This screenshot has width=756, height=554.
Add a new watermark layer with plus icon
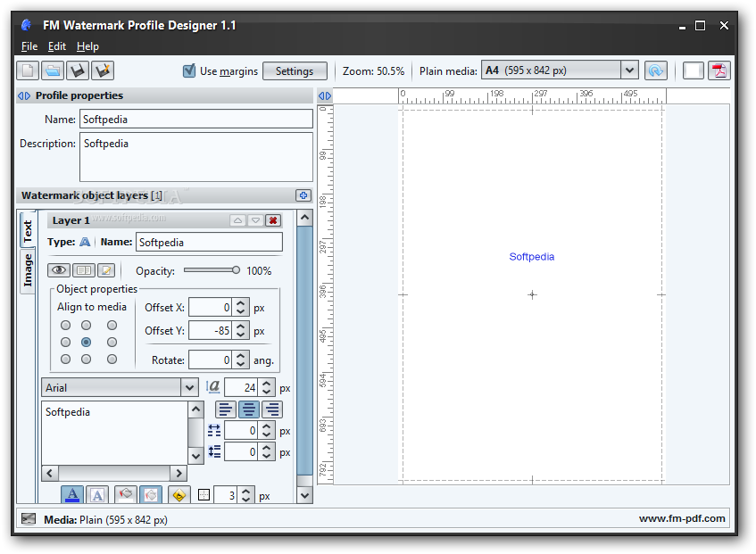[303, 195]
